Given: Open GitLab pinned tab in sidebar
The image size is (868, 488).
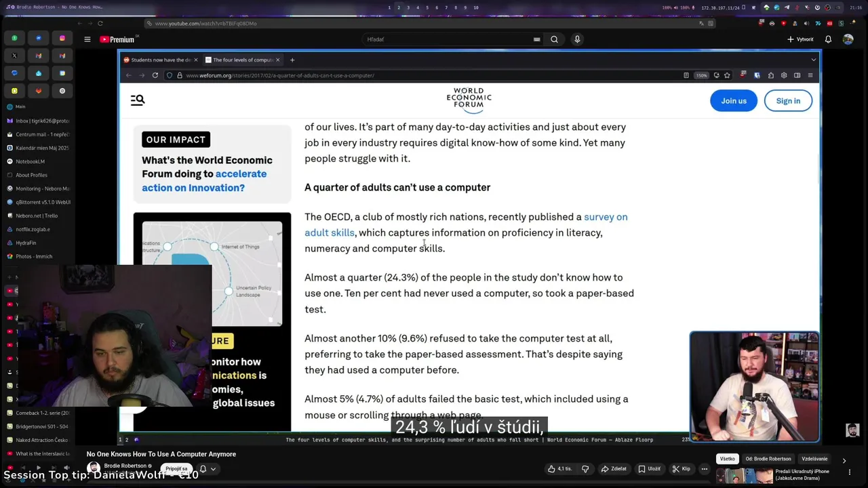Looking at the screenshot, I should (x=39, y=91).
